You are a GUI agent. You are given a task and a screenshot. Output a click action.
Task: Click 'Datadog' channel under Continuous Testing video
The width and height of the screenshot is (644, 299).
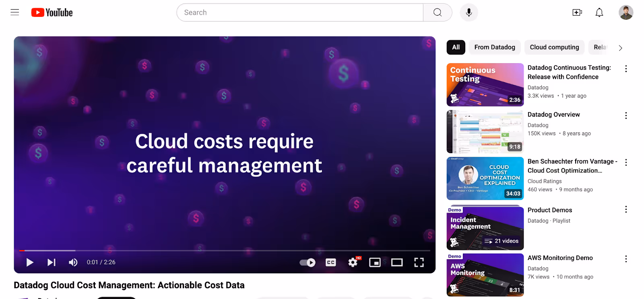(538, 88)
